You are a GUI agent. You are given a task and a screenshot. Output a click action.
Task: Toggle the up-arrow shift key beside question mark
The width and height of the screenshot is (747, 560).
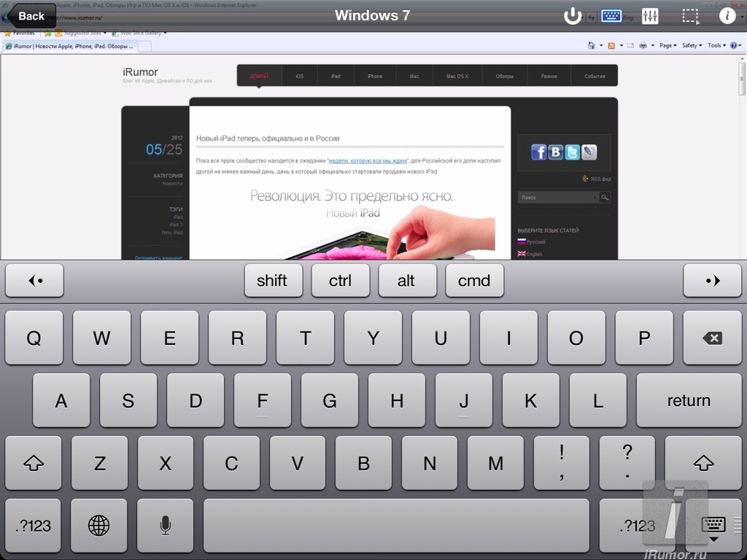point(703,463)
